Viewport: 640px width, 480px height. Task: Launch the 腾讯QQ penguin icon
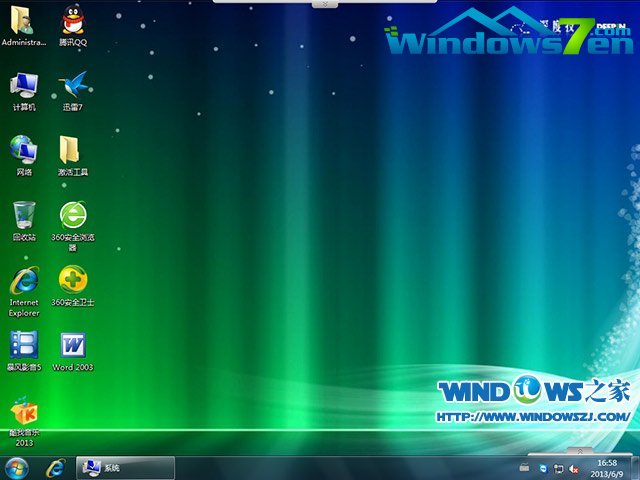click(73, 25)
